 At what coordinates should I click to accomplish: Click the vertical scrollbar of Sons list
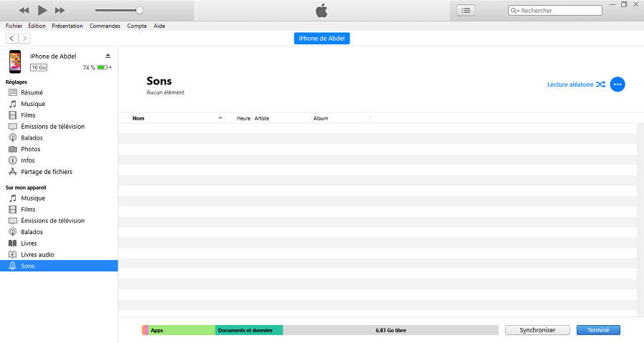640,220
